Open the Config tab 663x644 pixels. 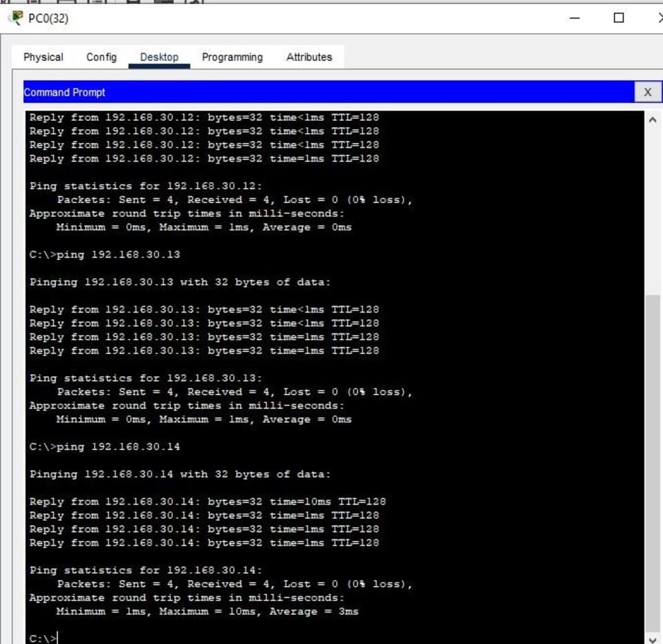(x=101, y=57)
